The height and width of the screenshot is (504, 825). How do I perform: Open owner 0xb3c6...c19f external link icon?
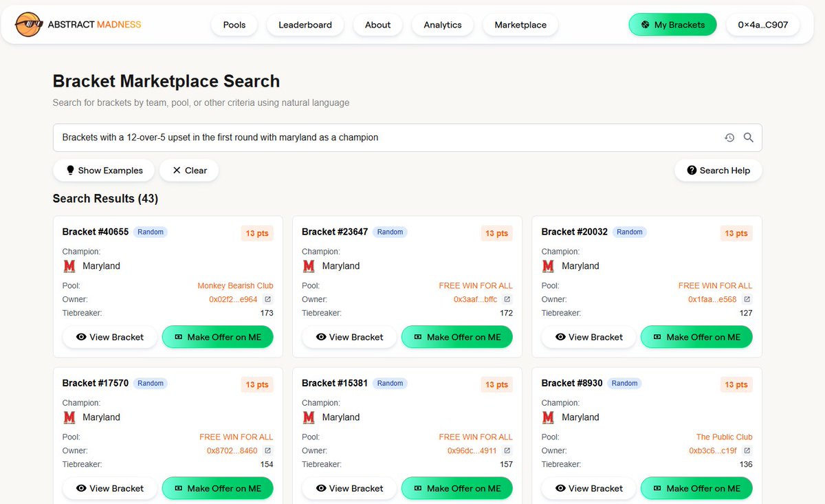(747, 450)
